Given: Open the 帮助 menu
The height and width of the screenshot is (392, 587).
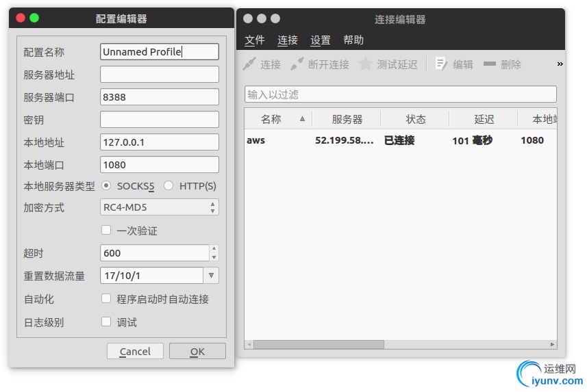Looking at the screenshot, I should tap(353, 40).
